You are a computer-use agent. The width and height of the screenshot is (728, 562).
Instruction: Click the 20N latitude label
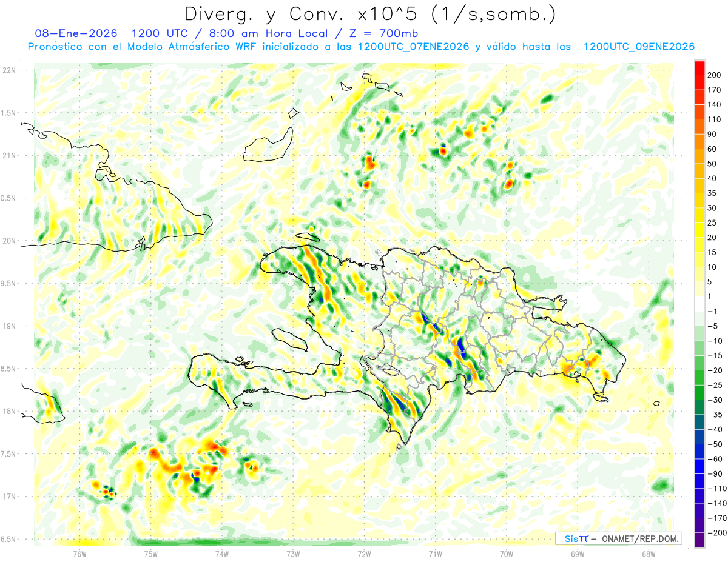[8, 241]
